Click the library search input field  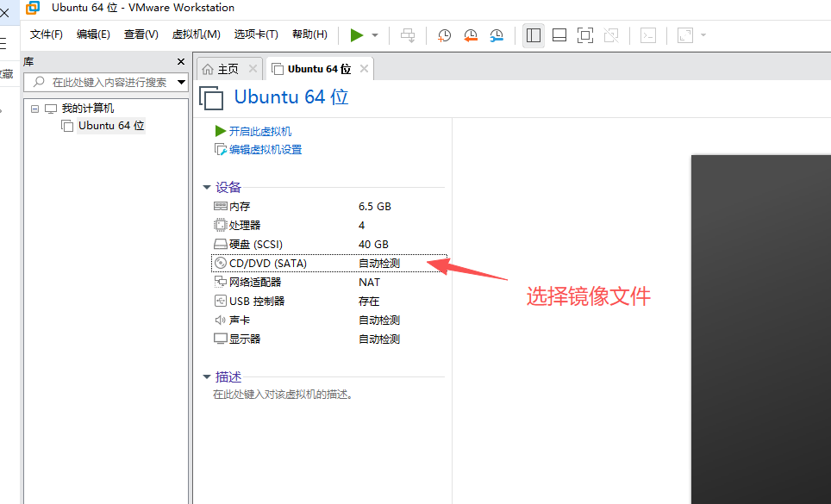(101, 82)
